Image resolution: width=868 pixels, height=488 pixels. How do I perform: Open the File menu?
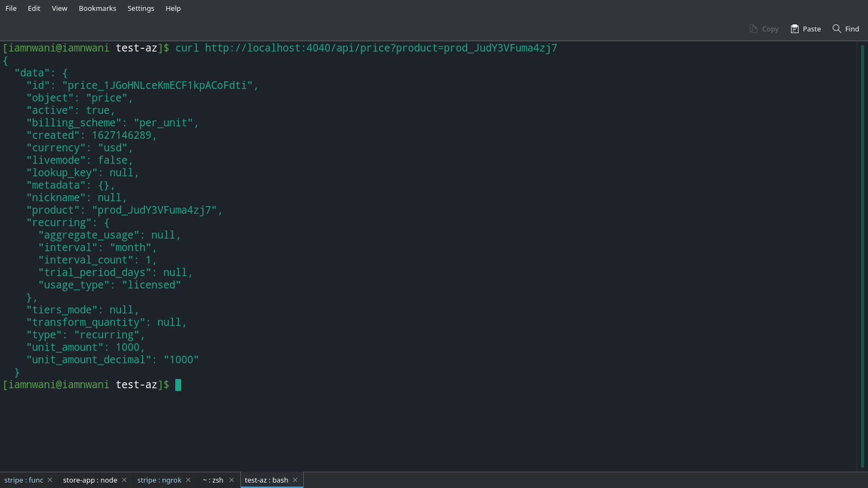point(10,8)
